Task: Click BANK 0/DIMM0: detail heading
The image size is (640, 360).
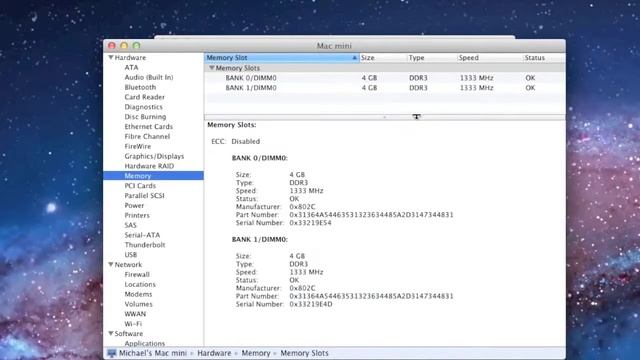Action: point(260,158)
